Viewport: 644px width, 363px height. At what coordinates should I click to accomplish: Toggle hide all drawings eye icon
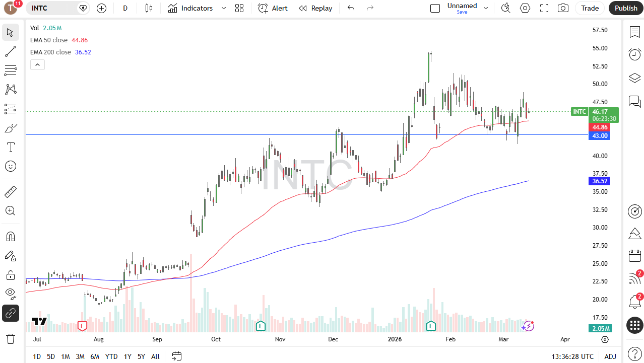[x=11, y=294]
